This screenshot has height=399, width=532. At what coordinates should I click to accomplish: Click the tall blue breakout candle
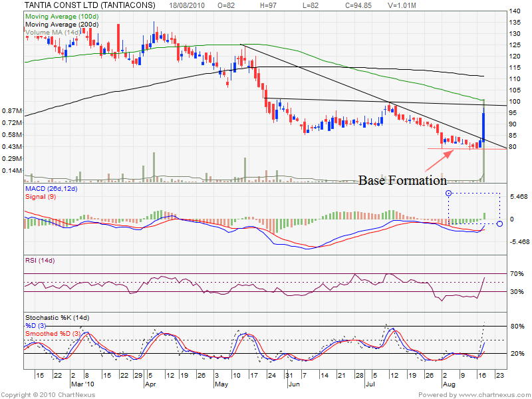click(x=483, y=126)
